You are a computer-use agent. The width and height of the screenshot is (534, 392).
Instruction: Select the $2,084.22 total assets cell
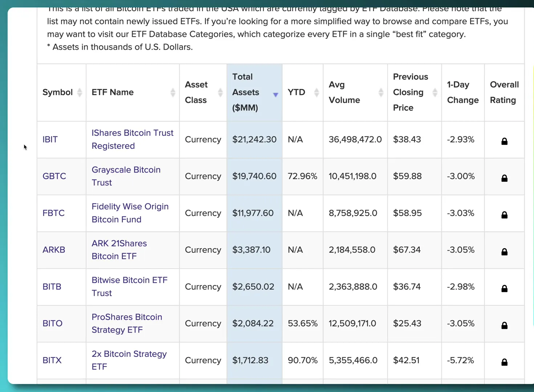pos(254,323)
